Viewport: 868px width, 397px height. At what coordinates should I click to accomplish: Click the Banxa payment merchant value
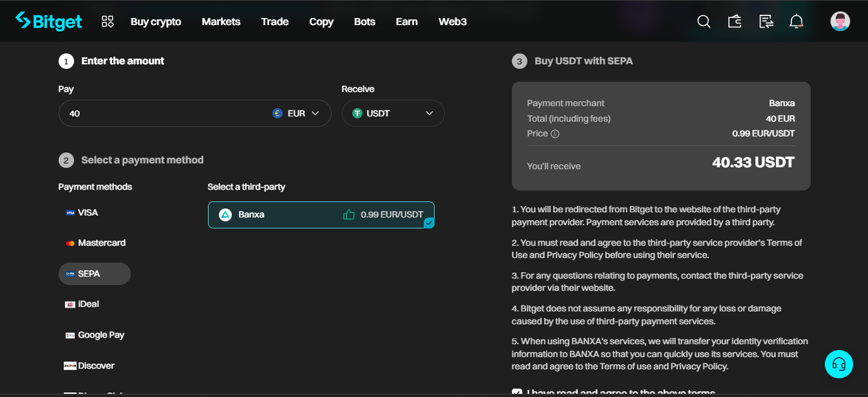(x=782, y=103)
